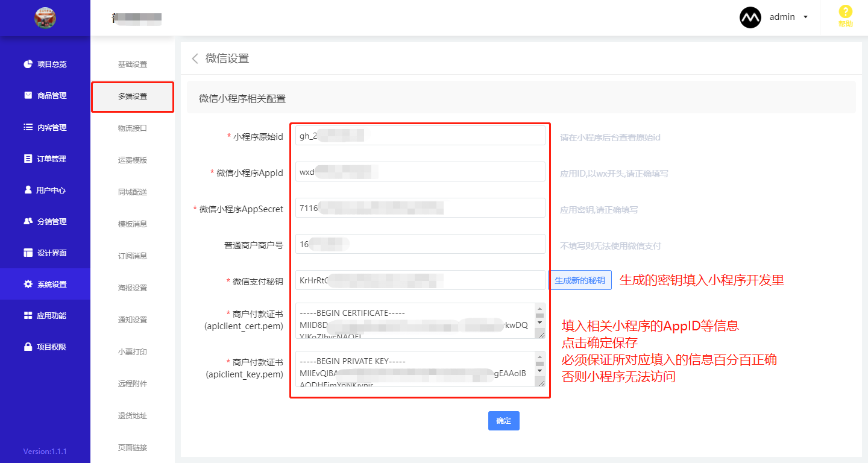
Task: Click the pie chart icon beside 项目总览
Action: (x=28, y=64)
